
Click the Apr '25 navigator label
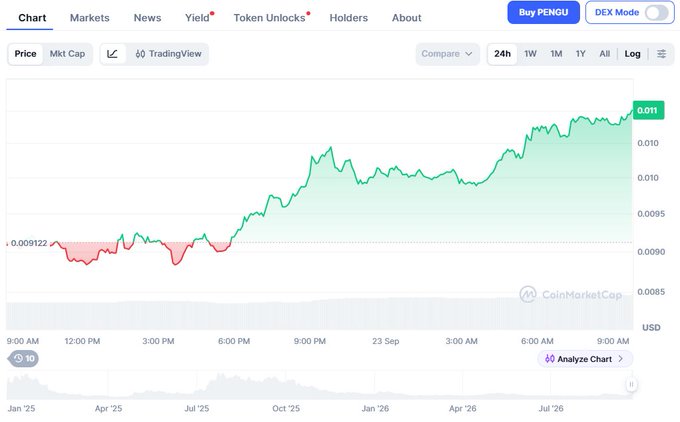[108, 409]
